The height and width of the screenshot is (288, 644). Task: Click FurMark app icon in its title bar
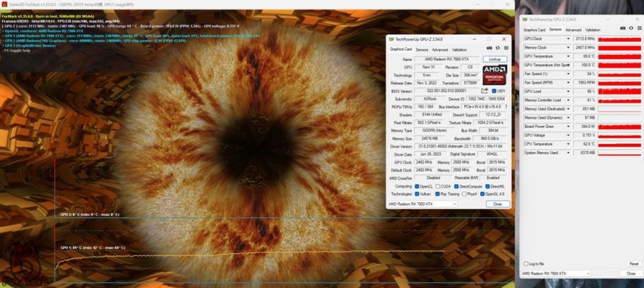click(x=4, y=4)
